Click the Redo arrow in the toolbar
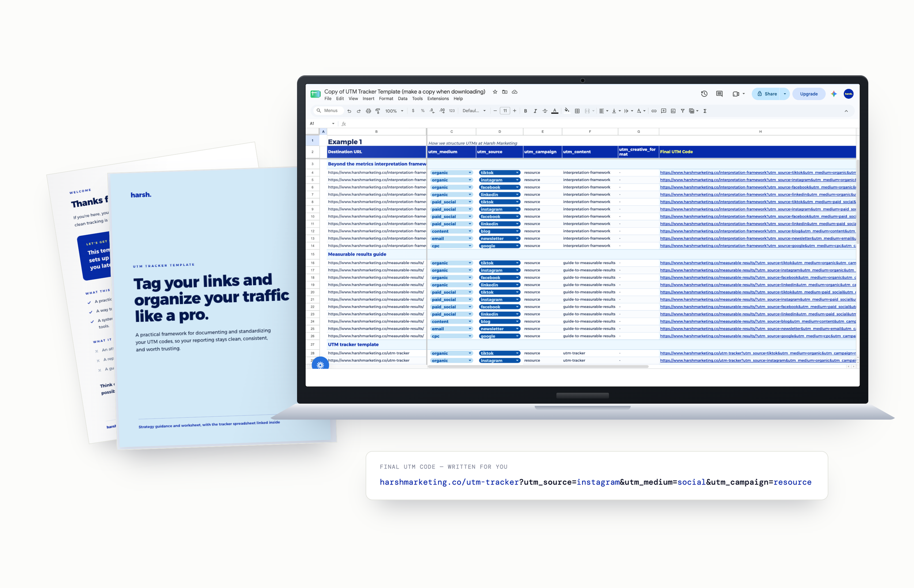Image resolution: width=914 pixels, height=588 pixels. (x=359, y=111)
